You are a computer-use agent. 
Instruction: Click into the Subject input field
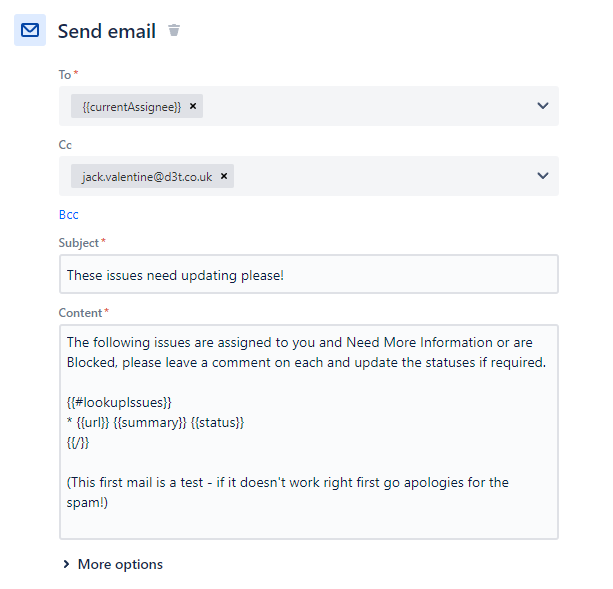[x=308, y=274]
